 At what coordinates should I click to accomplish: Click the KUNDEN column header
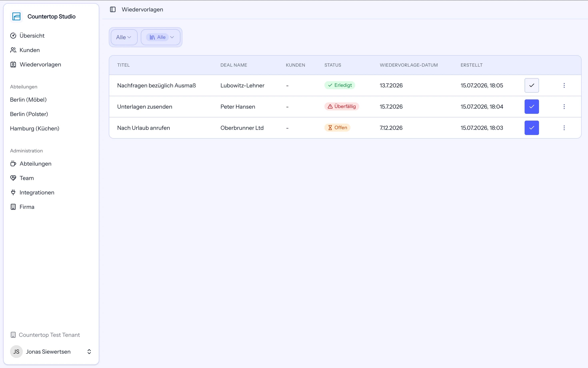(295, 65)
